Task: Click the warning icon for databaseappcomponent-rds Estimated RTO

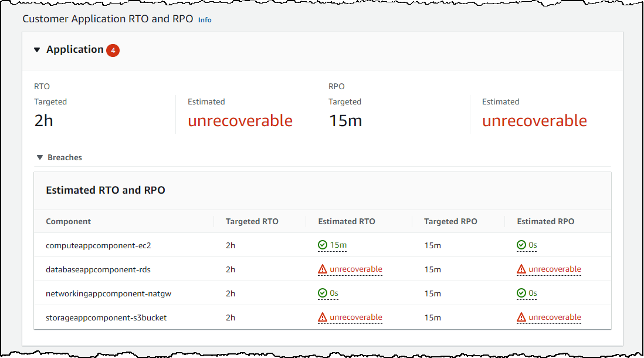Action: [x=323, y=269]
